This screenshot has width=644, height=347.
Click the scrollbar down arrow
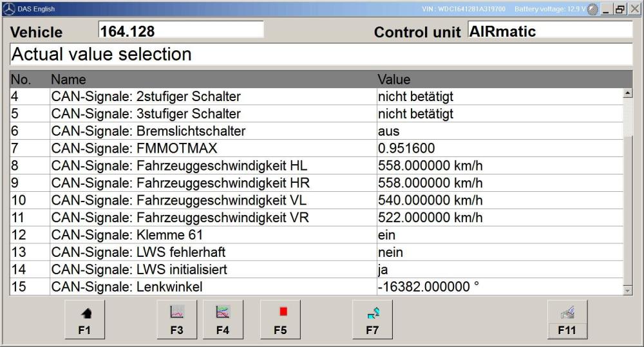627,290
